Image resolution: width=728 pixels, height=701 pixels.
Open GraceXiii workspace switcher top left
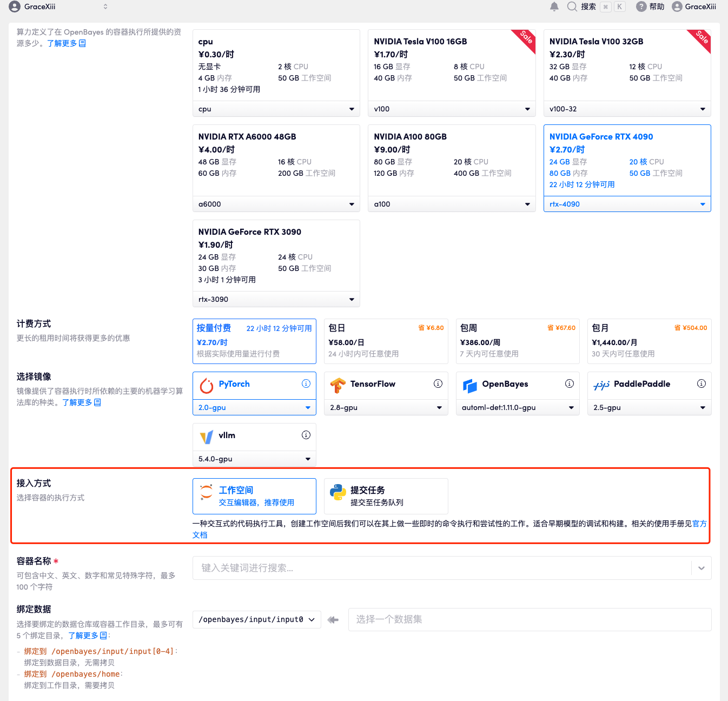[58, 6]
